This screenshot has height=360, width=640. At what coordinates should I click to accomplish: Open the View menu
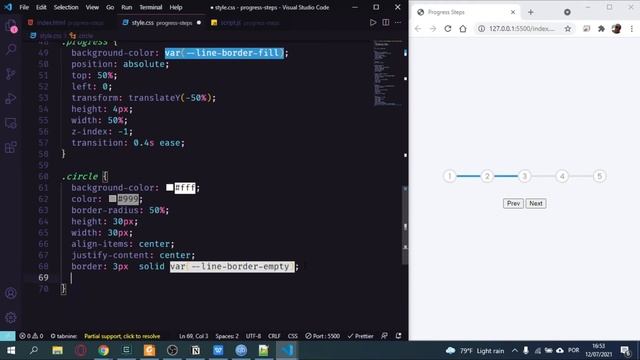(x=92, y=7)
